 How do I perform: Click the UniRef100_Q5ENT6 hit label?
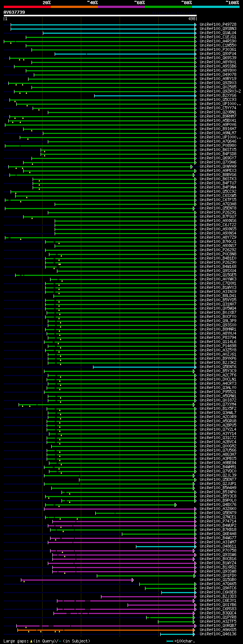218,367
